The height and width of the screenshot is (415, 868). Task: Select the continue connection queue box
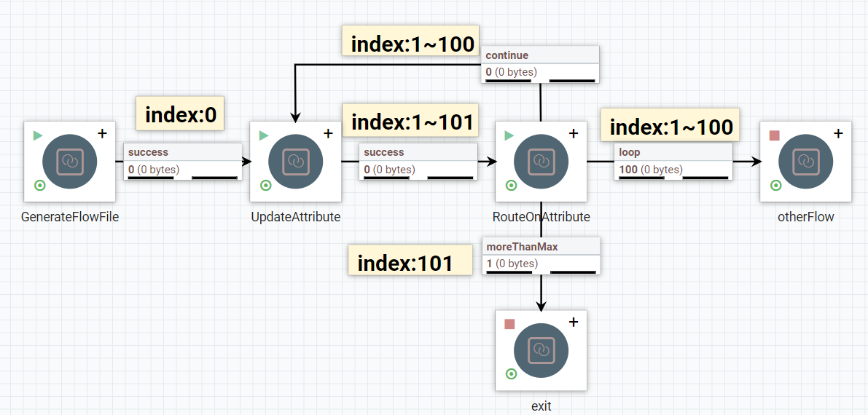(540, 64)
